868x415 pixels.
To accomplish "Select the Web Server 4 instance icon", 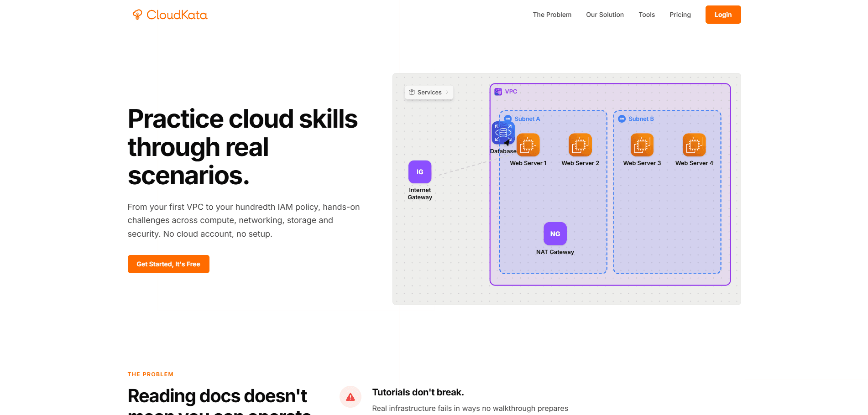I will point(694,145).
